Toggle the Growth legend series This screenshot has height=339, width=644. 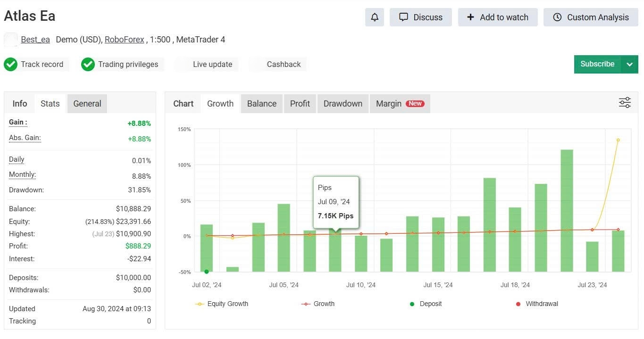pyautogui.click(x=318, y=304)
